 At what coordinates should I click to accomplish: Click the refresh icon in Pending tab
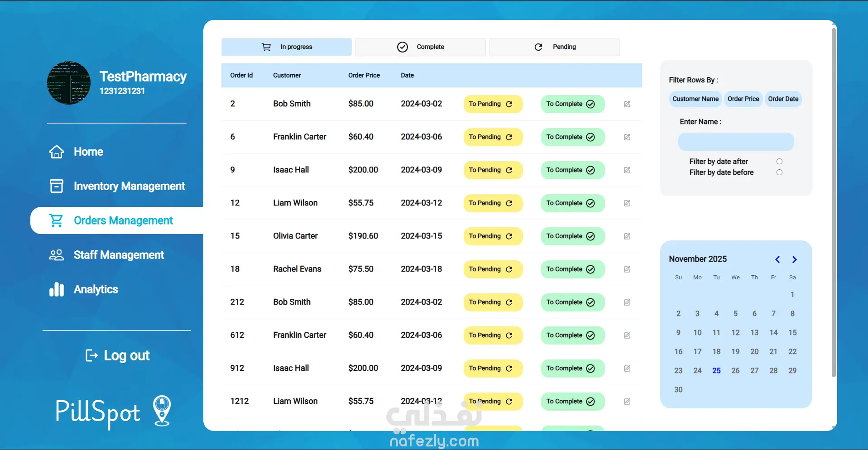(538, 47)
